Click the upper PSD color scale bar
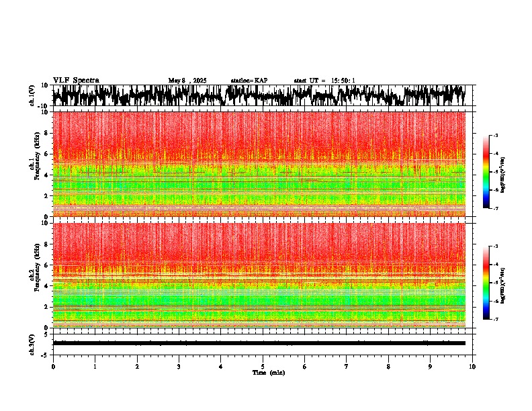The image size is (532, 411). pyautogui.click(x=486, y=172)
